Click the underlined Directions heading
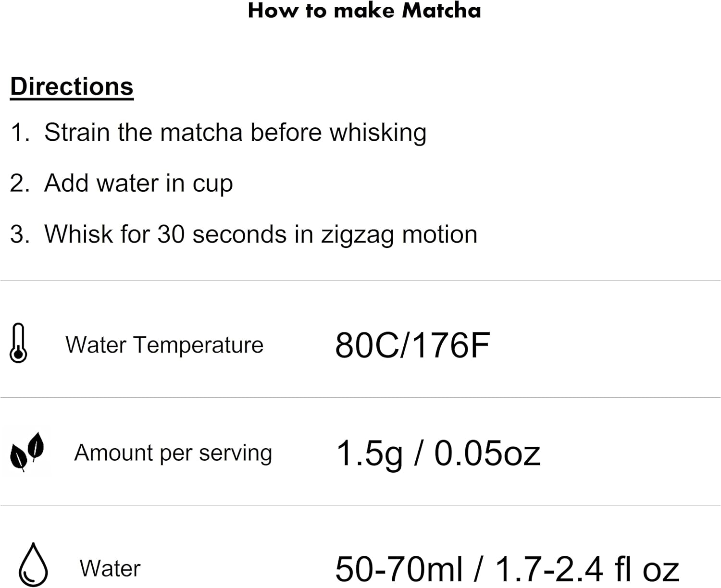This screenshot has width=721, height=588. [x=72, y=87]
